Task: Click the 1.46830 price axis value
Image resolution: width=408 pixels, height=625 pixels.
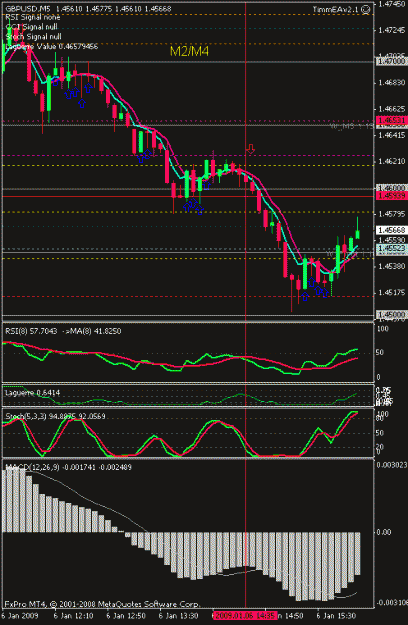Action: (x=392, y=83)
